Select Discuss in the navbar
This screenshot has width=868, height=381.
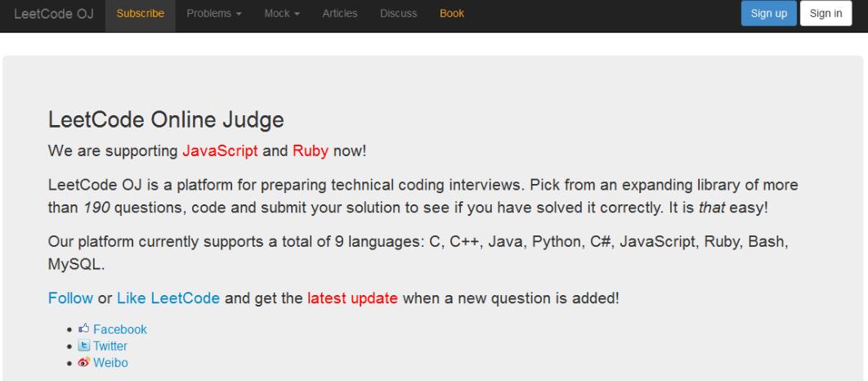[398, 14]
